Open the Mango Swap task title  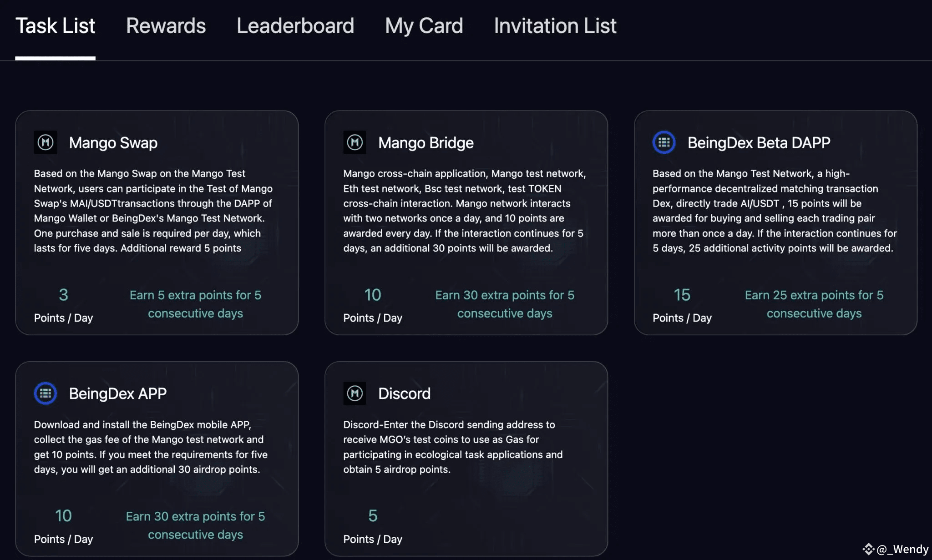click(x=113, y=143)
